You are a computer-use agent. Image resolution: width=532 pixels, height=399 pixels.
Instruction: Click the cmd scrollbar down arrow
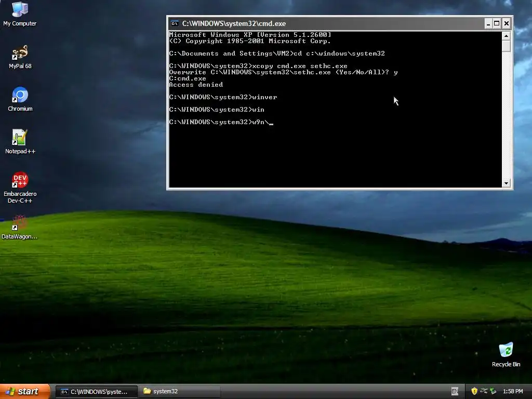click(x=506, y=183)
